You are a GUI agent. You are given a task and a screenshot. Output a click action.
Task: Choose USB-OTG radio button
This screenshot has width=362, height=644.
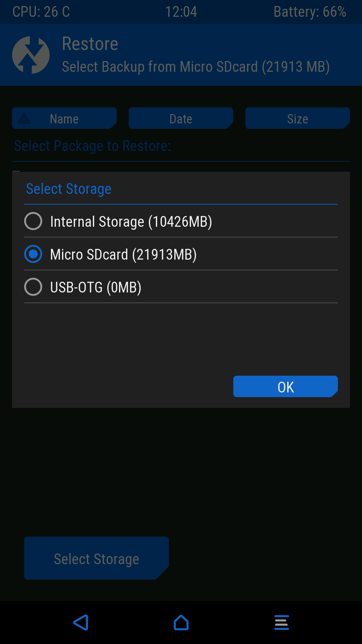point(33,287)
